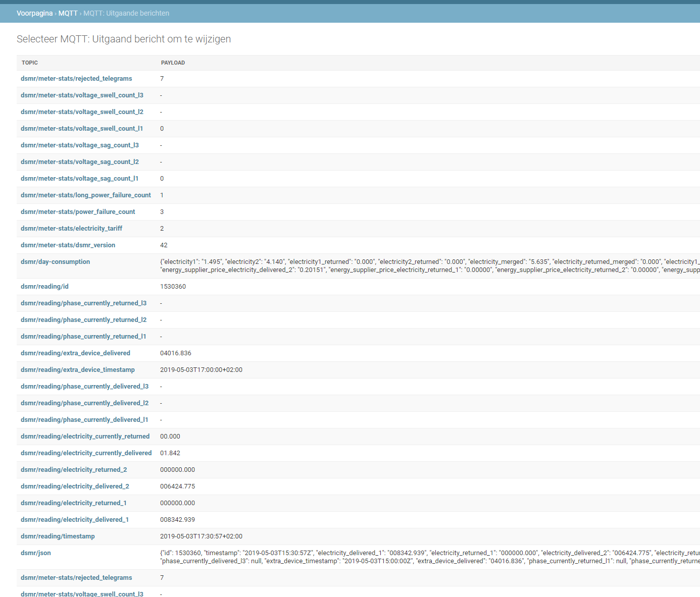This screenshot has height=597, width=700.
Task: Open dsmr/reading/electricity_delivered_1 entry
Action: [x=75, y=520]
